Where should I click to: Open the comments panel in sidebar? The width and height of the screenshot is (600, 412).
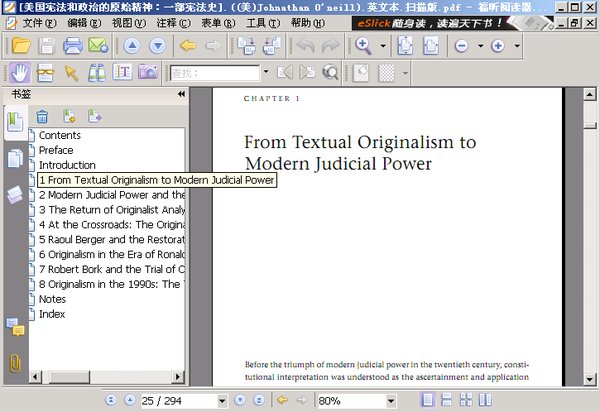[x=15, y=326]
